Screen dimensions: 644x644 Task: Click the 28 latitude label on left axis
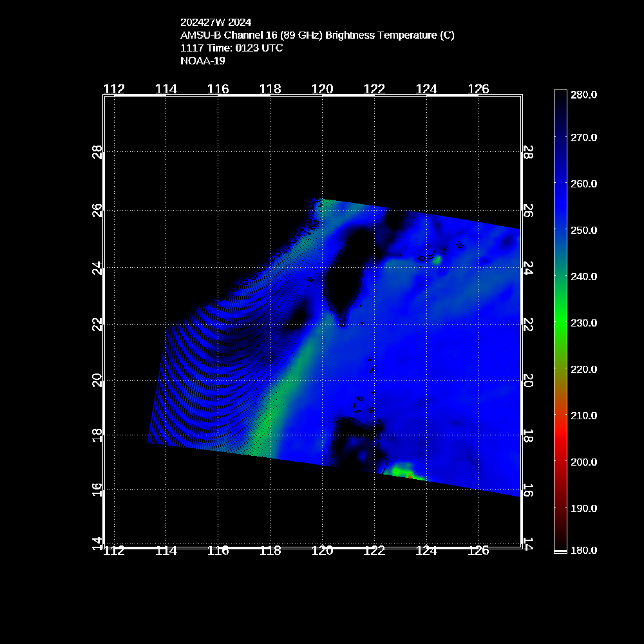coord(97,152)
